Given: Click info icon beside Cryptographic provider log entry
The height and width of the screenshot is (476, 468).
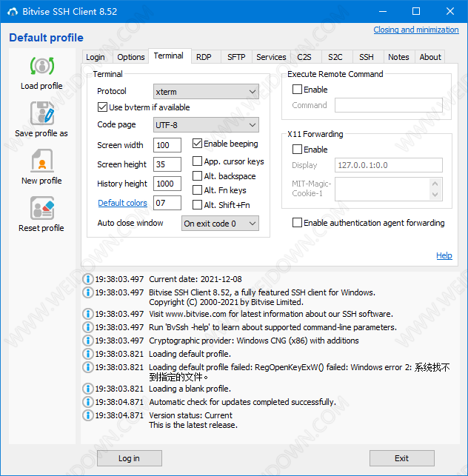Looking at the screenshot, I should click(x=88, y=341).
